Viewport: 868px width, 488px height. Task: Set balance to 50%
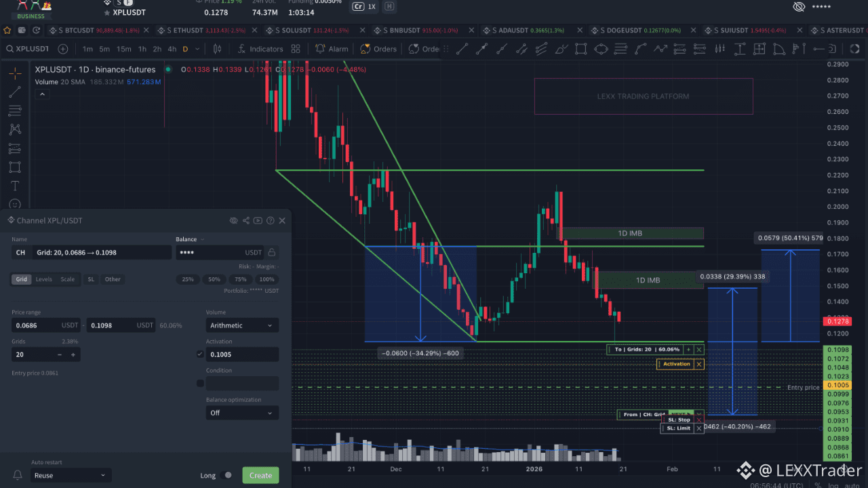pos(214,279)
